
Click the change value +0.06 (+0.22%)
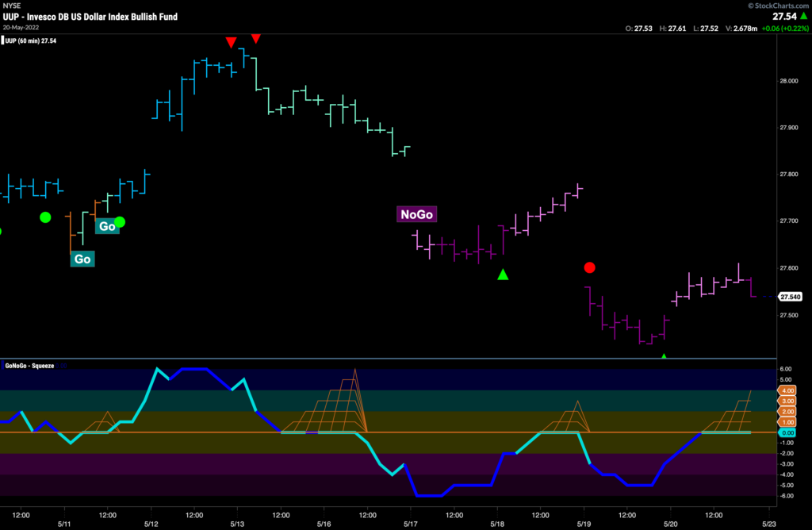coord(785,29)
